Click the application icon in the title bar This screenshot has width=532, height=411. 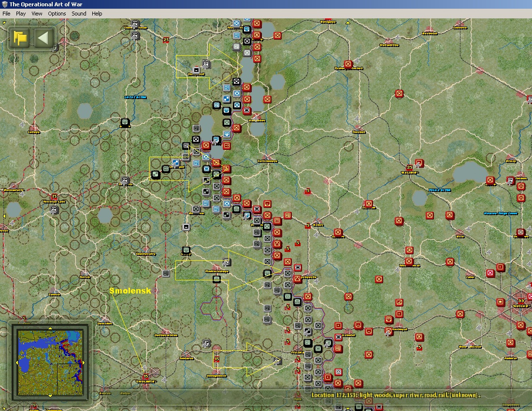[x=4, y=4]
